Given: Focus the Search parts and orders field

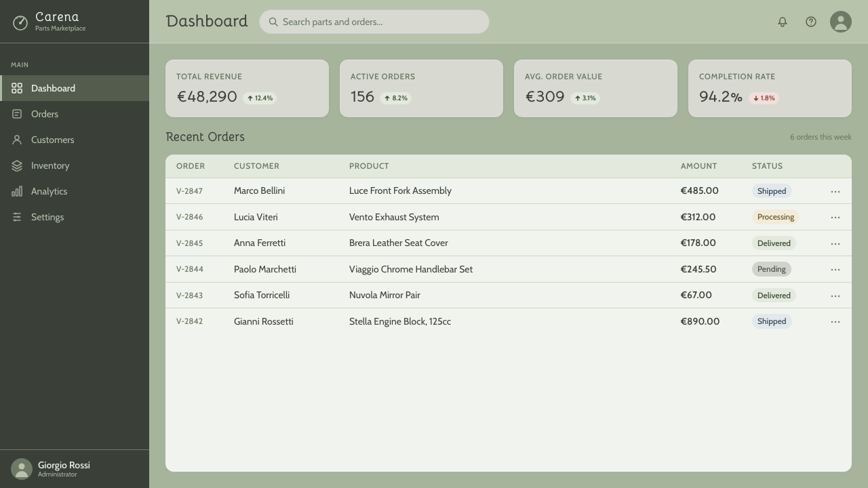Looking at the screenshot, I should (x=374, y=22).
